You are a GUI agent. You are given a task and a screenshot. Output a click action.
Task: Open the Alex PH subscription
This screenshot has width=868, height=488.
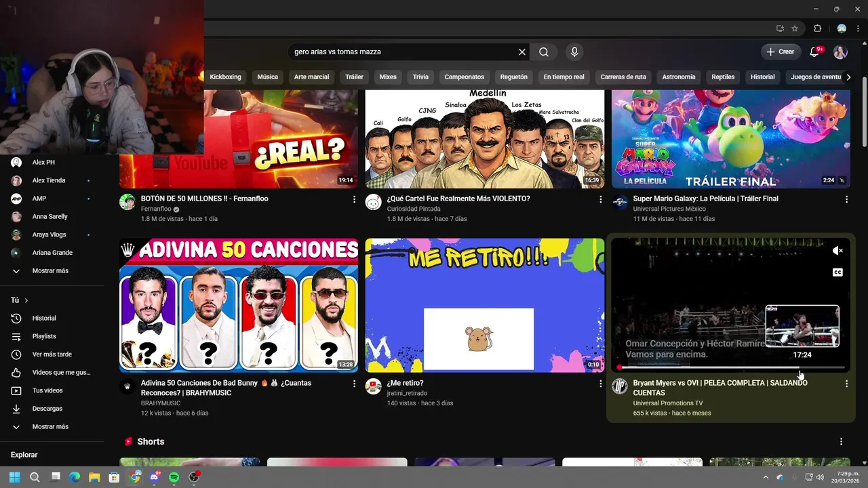[x=52, y=163]
